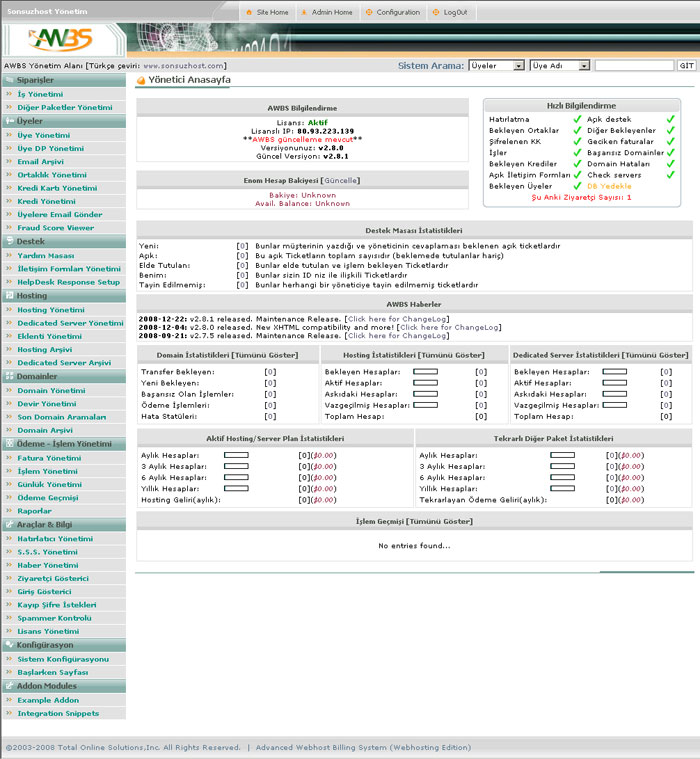The image size is (700, 759).
Task: Open Sistem Konfigürasyonu in sidebar
Action: (63, 659)
